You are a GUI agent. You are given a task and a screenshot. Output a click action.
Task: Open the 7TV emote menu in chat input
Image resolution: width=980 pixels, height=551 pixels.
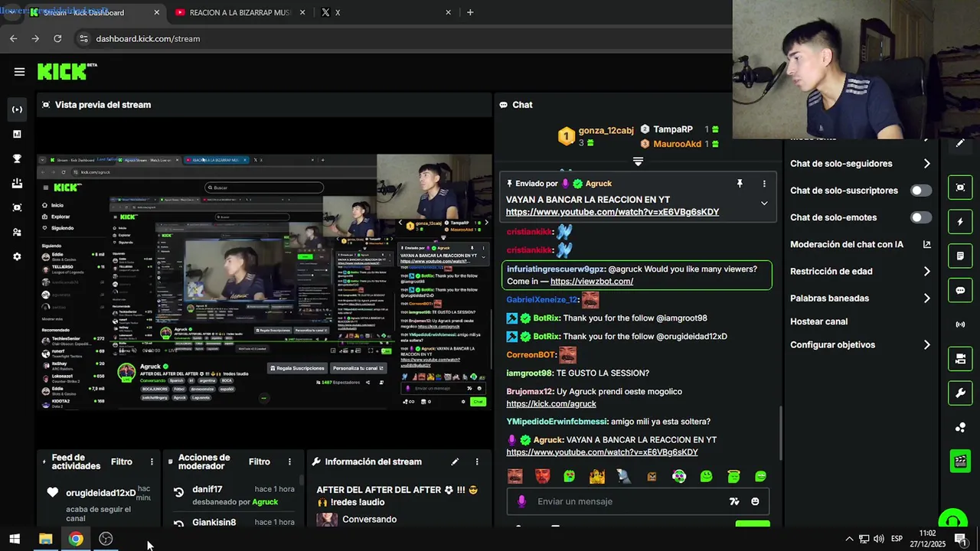click(x=734, y=501)
